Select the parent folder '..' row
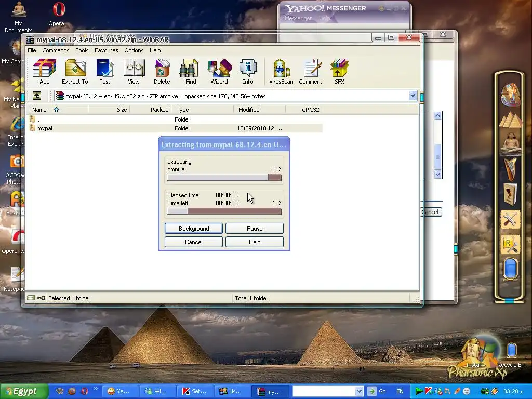532x399 pixels. [x=176, y=119]
